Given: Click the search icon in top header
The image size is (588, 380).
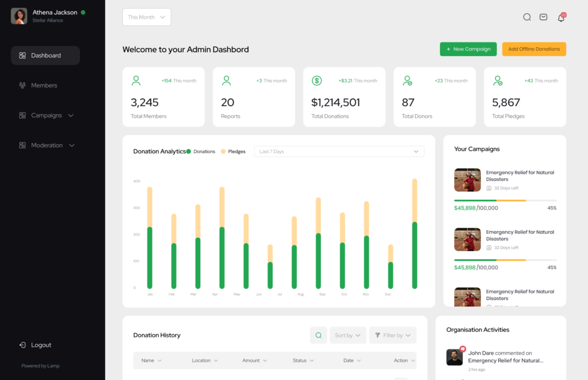Looking at the screenshot, I should click(527, 17).
